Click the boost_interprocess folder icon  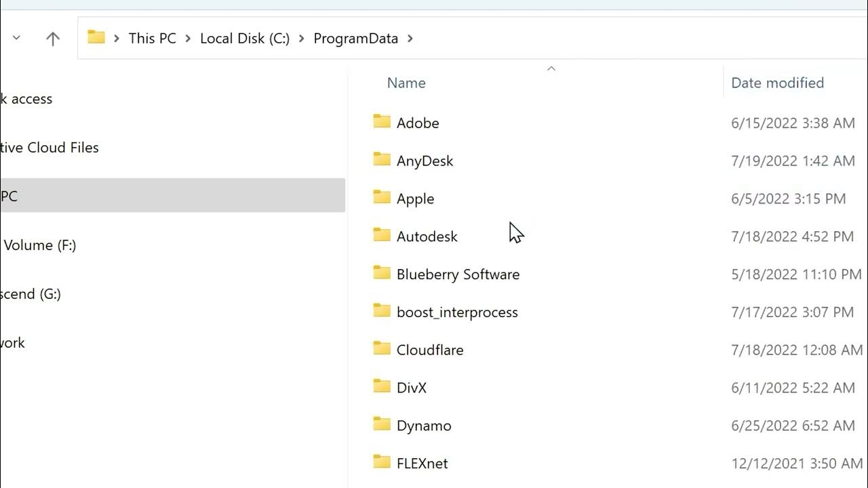click(x=382, y=312)
